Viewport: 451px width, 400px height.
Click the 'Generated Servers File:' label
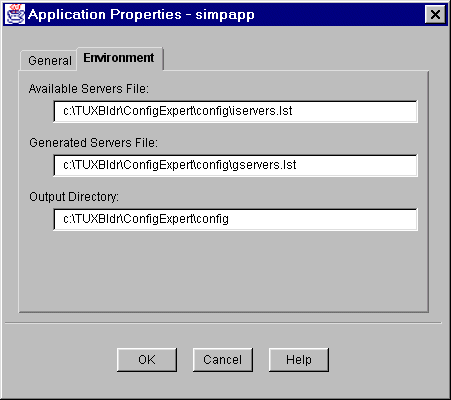pyautogui.click(x=93, y=143)
